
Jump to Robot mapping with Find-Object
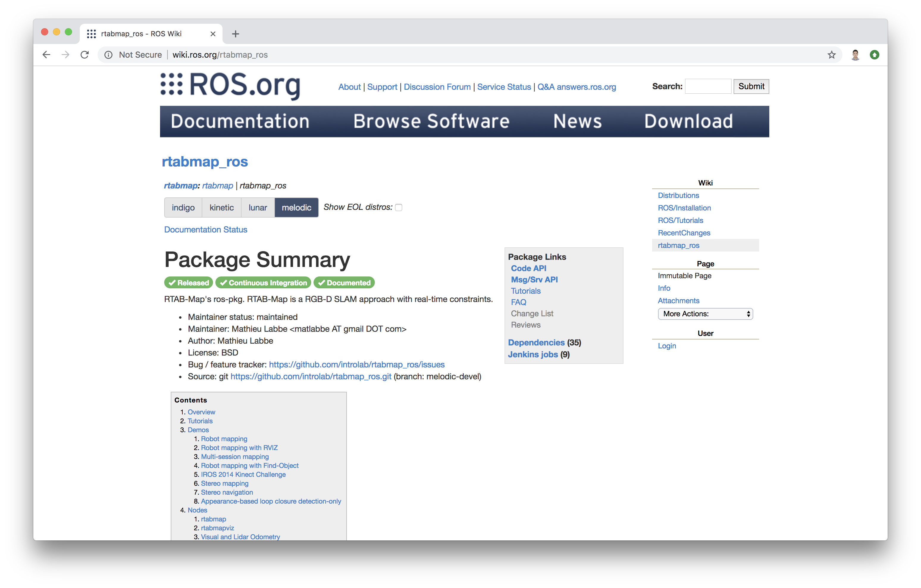coord(250,465)
